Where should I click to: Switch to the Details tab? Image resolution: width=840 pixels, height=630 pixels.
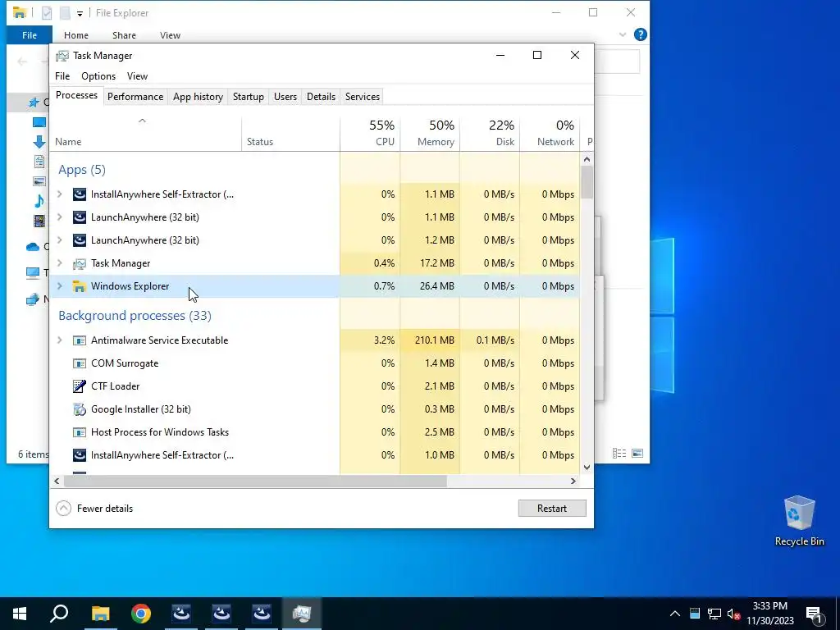[321, 97]
